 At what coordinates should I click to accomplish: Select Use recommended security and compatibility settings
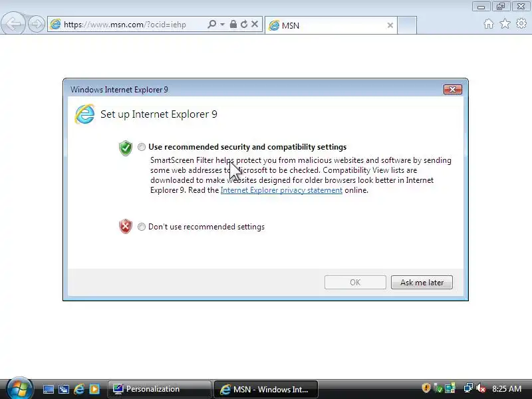(x=142, y=147)
